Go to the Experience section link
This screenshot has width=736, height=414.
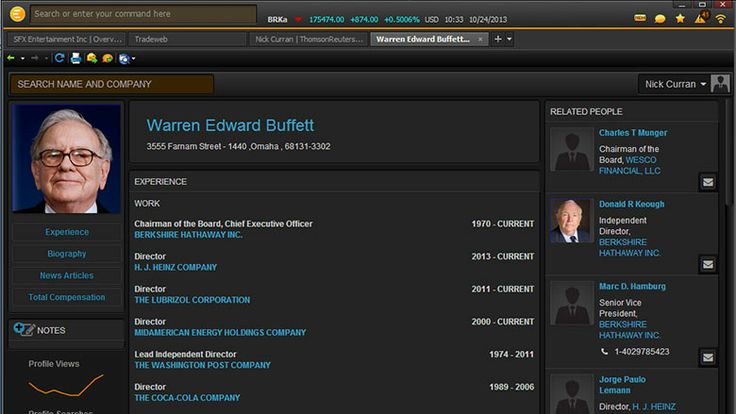pyautogui.click(x=67, y=232)
